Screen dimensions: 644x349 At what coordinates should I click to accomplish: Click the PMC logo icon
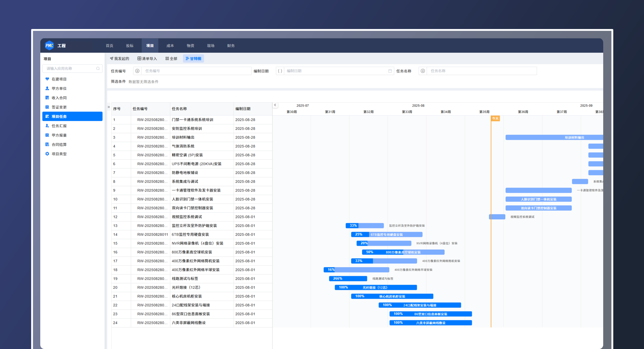pos(49,46)
